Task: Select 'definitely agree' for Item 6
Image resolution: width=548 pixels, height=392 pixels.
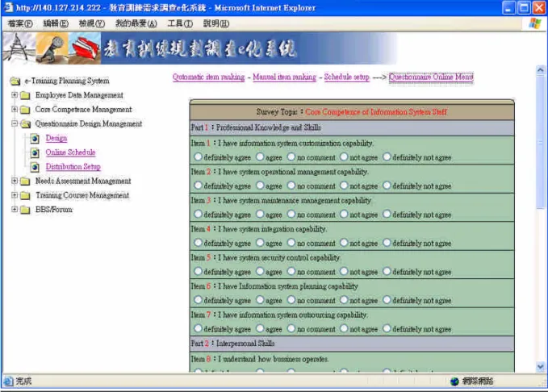Action: 198,300
